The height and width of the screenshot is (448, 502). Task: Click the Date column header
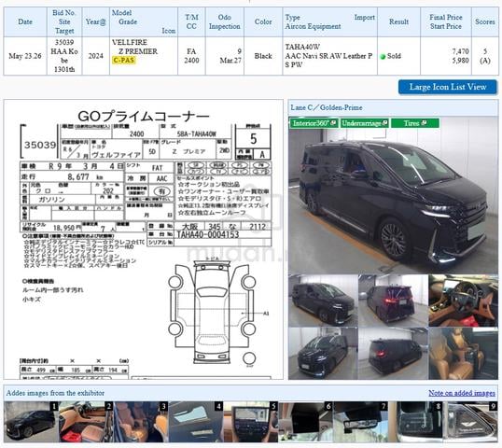[25, 21]
